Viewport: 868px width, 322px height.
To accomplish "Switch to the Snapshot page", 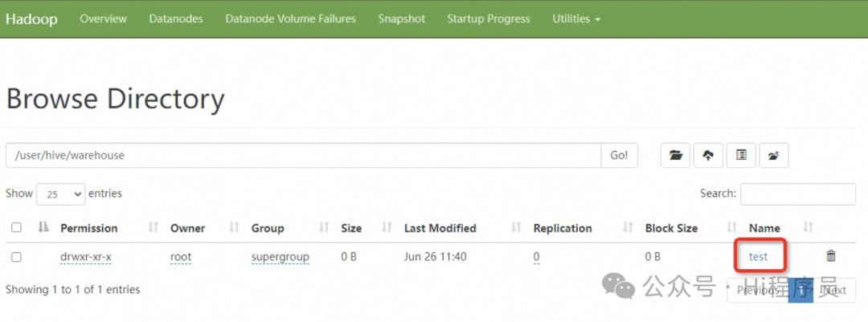I will 402,18.
